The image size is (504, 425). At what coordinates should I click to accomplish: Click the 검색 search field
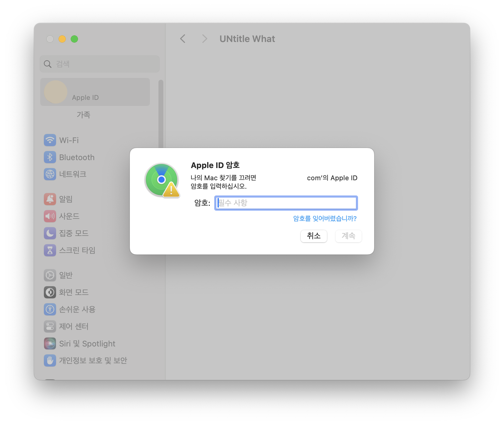point(100,64)
